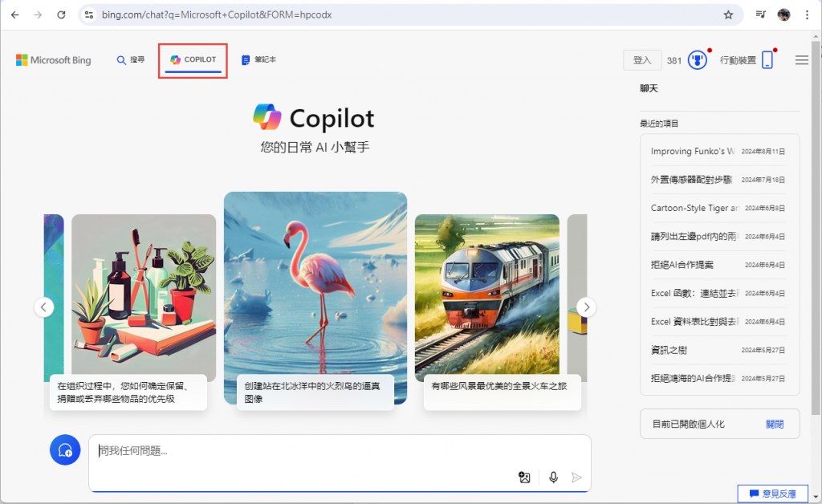
Task: Start a new topic with the blue chat button
Action: click(x=65, y=450)
